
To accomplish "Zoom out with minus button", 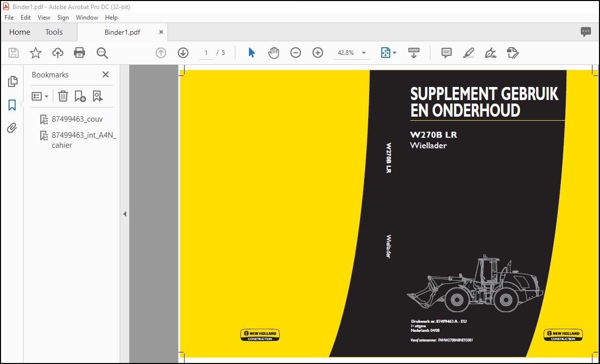I will [296, 53].
